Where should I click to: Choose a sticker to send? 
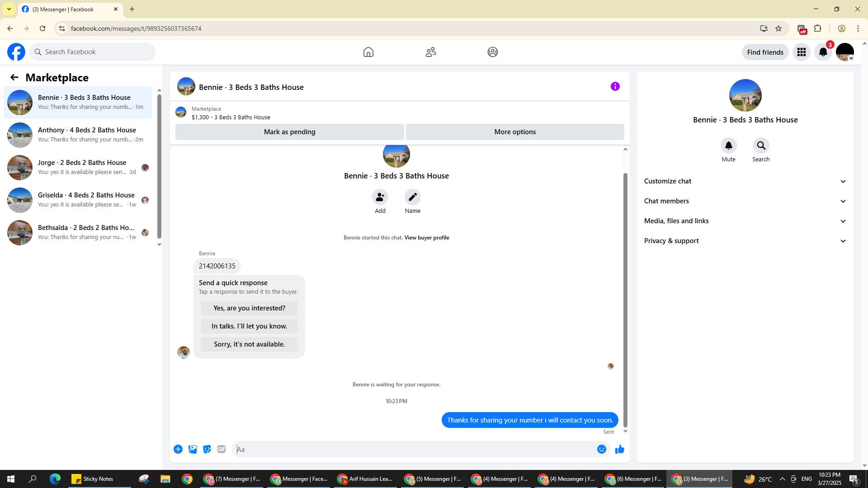pyautogui.click(x=207, y=449)
